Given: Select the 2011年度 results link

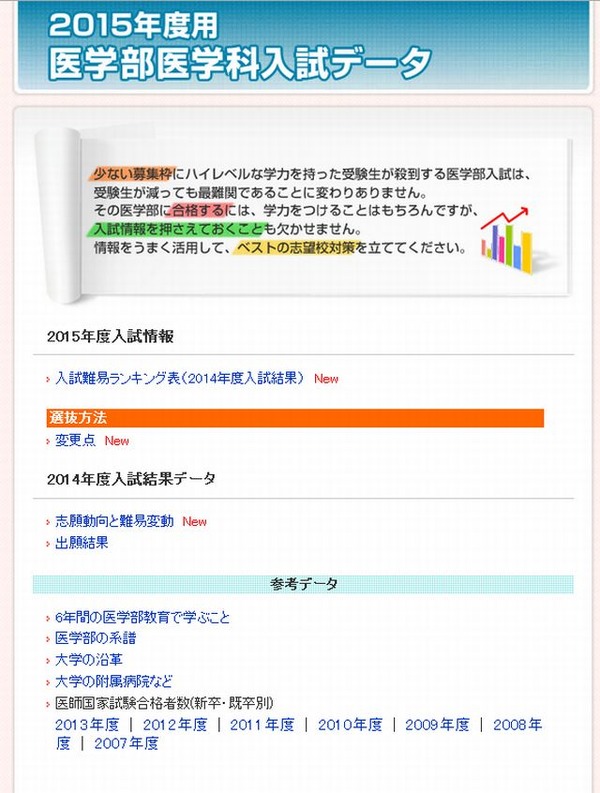Looking at the screenshot, I should point(262,724).
